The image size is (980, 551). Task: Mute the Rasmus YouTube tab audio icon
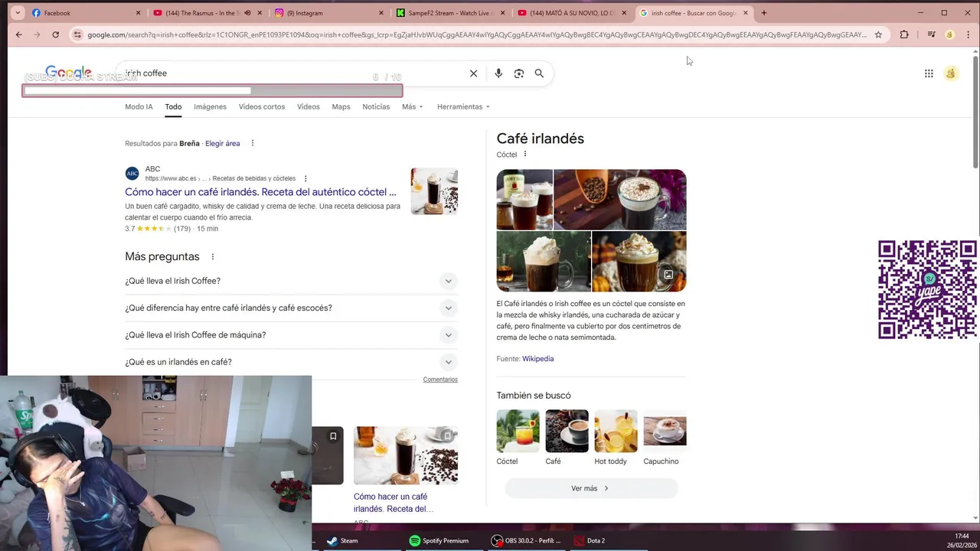(247, 13)
